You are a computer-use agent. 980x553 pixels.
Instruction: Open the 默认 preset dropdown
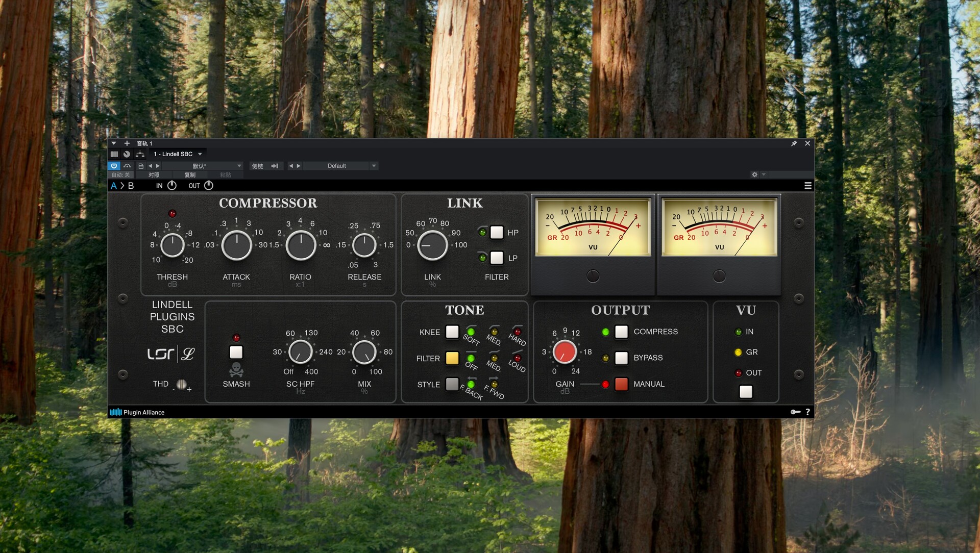[202, 166]
